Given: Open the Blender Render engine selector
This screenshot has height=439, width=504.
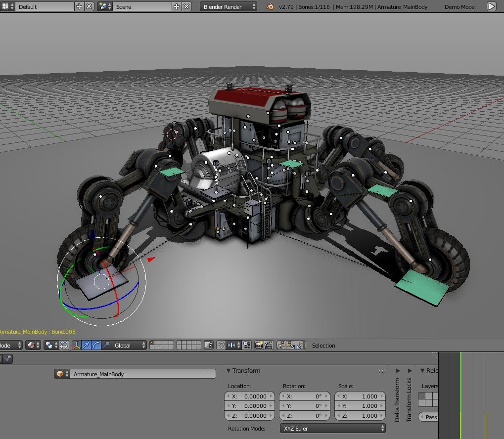Looking at the screenshot, I should pyautogui.click(x=228, y=6).
